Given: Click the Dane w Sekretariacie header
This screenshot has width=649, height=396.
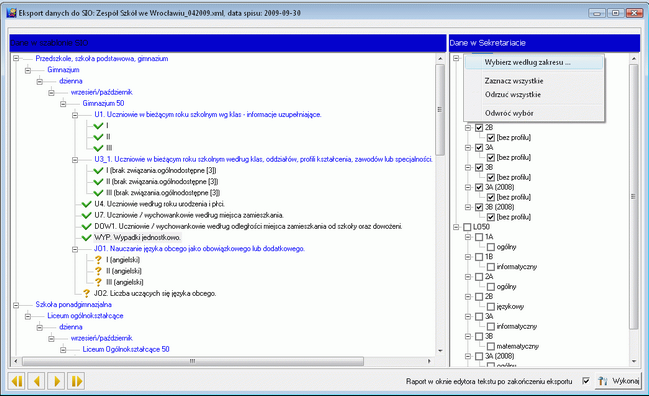Looking at the screenshot, I should (544, 43).
